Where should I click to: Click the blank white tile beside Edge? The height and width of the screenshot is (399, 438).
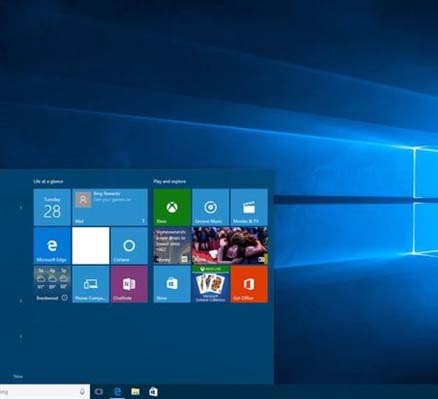[91, 246]
